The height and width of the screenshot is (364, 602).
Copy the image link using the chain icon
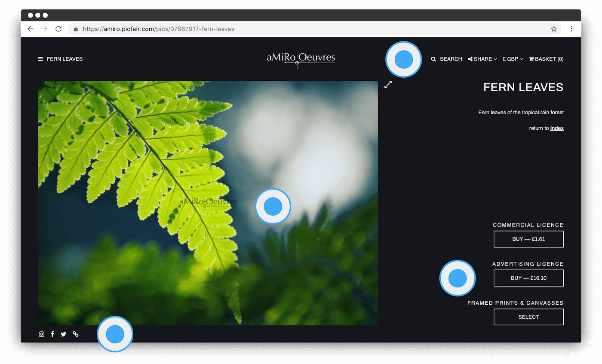75,334
